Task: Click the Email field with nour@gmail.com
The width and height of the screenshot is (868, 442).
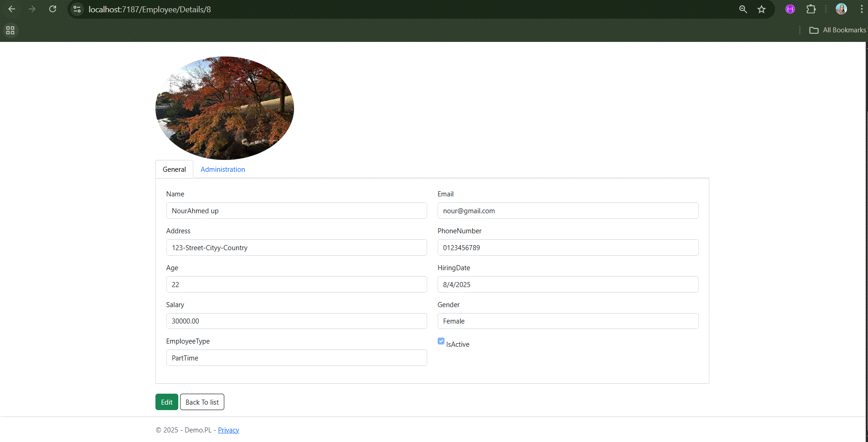Action: (x=568, y=211)
